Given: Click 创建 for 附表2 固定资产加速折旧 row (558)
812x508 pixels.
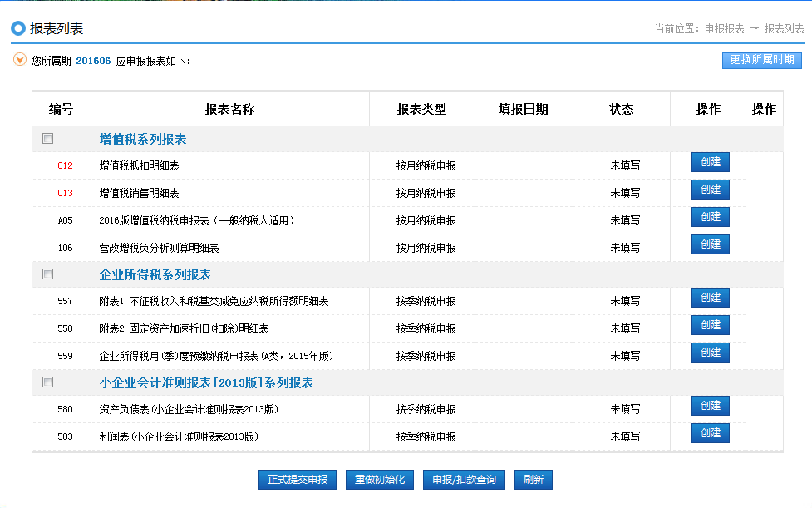Looking at the screenshot, I should 711,325.
